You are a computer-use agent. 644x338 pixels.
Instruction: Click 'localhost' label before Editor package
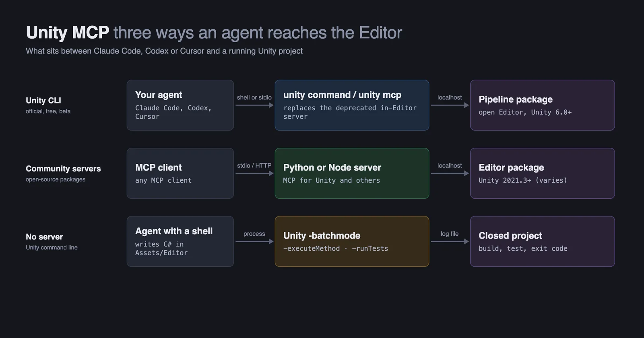(x=450, y=165)
